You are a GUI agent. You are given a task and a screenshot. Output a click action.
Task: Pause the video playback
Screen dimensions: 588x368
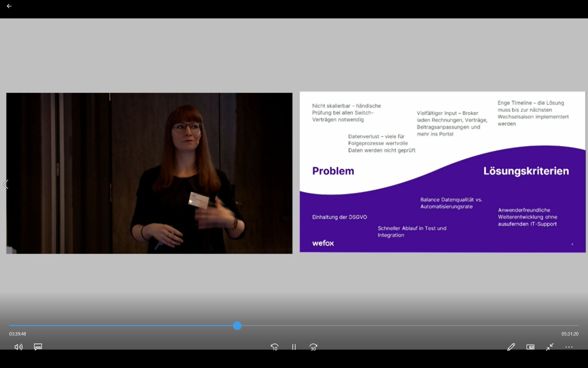[x=294, y=347]
